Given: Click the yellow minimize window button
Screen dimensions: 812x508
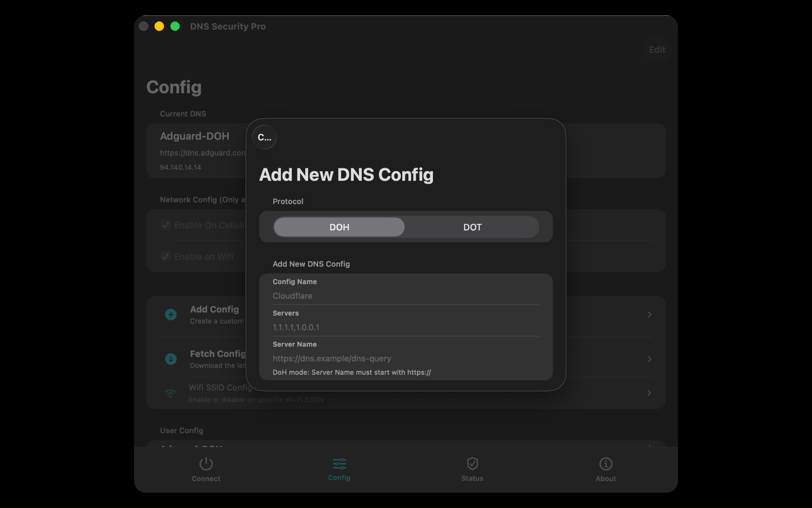Looking at the screenshot, I should click(159, 26).
